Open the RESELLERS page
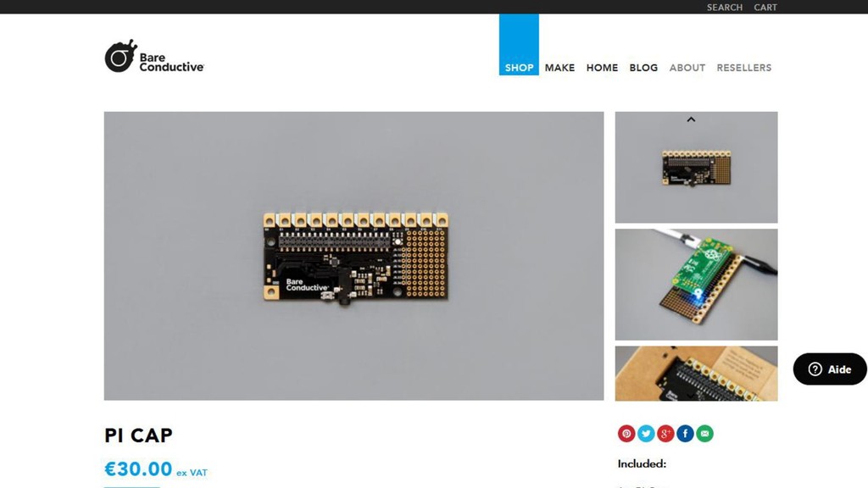868x488 pixels. 744,68
